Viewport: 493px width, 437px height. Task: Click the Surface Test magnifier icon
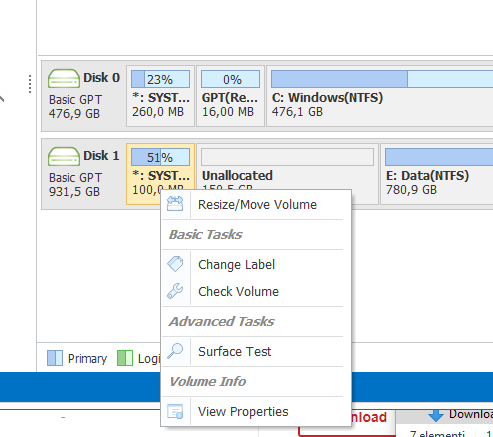click(175, 351)
